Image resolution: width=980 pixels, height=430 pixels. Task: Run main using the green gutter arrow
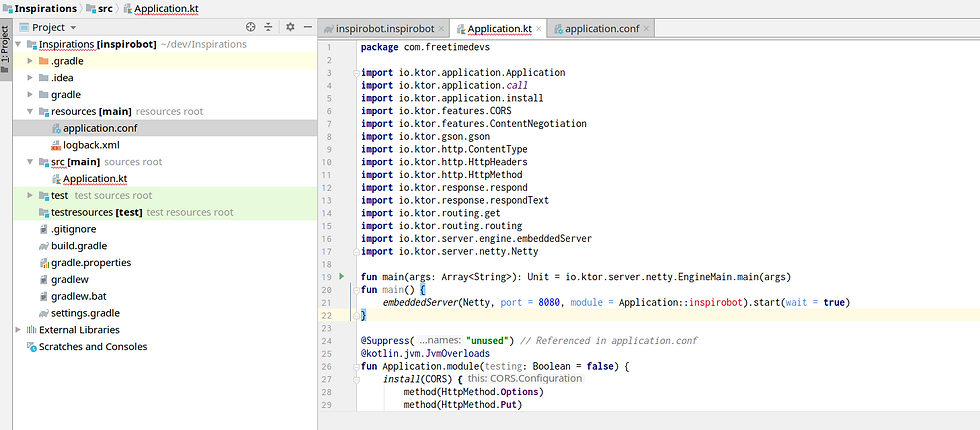(341, 276)
